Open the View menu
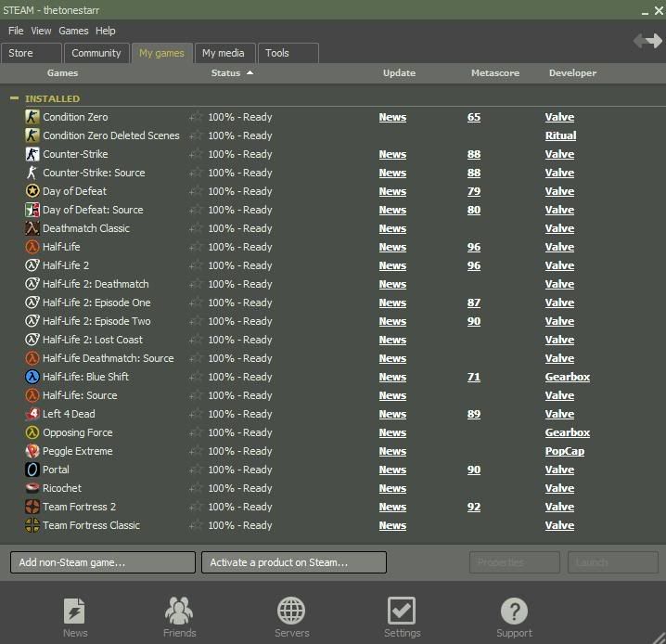 tap(41, 31)
